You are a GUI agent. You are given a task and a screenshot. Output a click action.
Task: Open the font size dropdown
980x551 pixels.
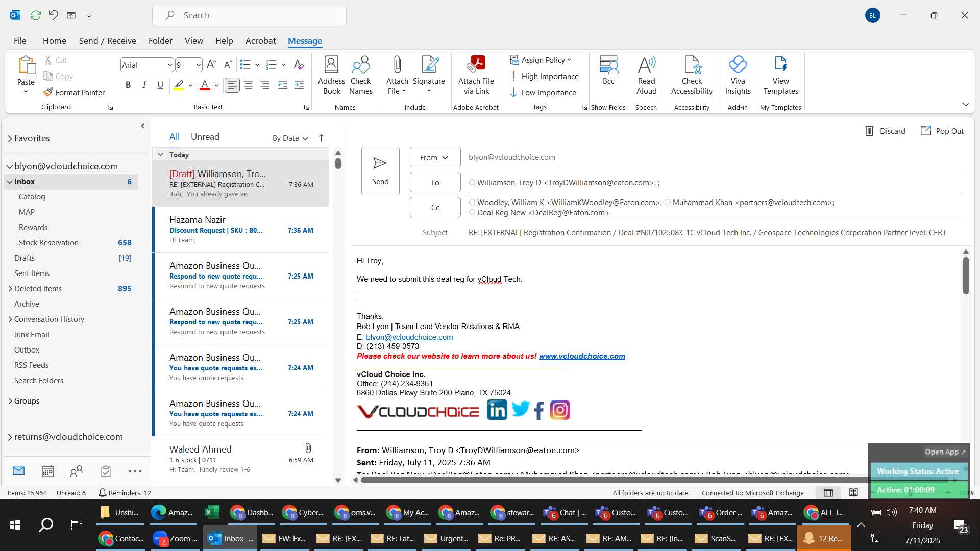199,65
